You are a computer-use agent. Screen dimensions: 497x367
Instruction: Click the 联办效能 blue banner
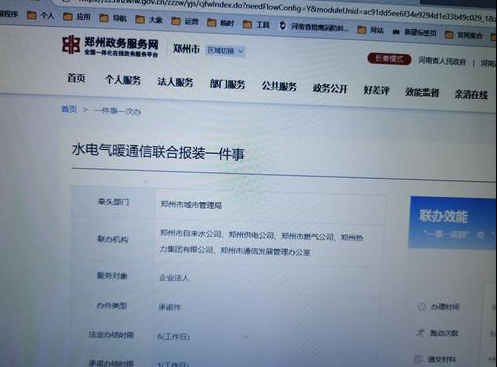(x=453, y=223)
